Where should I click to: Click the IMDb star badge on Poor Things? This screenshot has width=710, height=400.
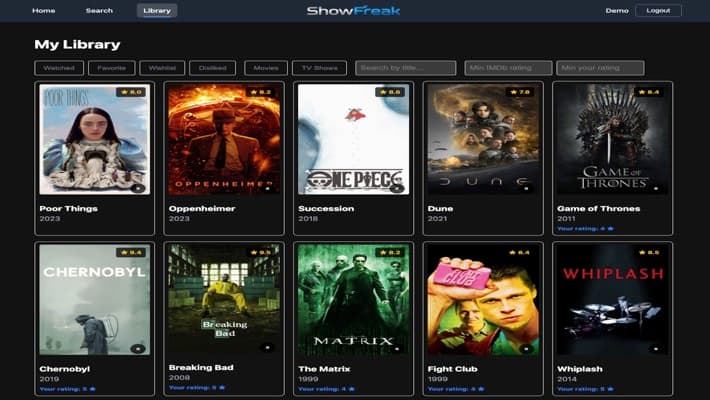[131, 92]
